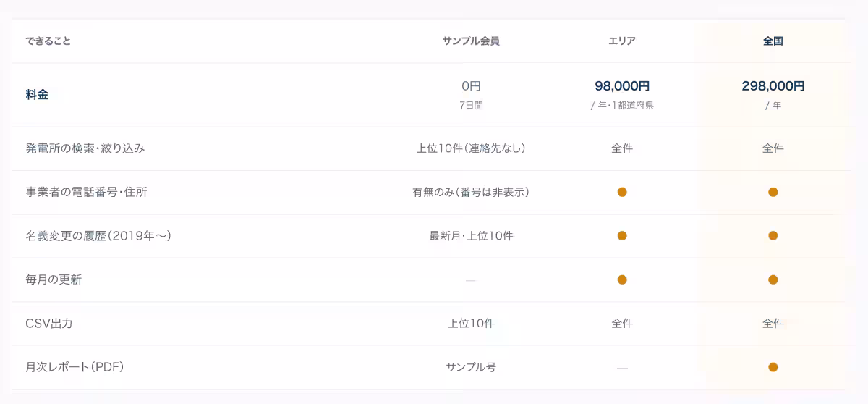
Task: Click サンプル号 in the sample column
Action: pyautogui.click(x=471, y=367)
